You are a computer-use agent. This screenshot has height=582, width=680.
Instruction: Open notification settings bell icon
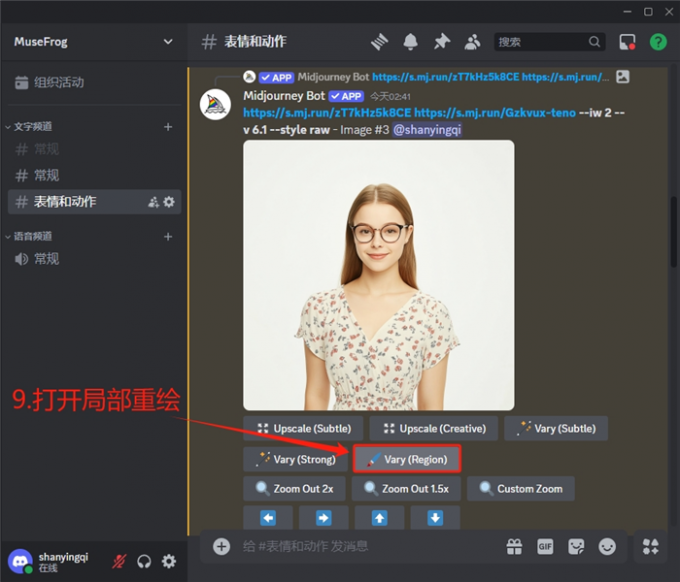tap(410, 42)
